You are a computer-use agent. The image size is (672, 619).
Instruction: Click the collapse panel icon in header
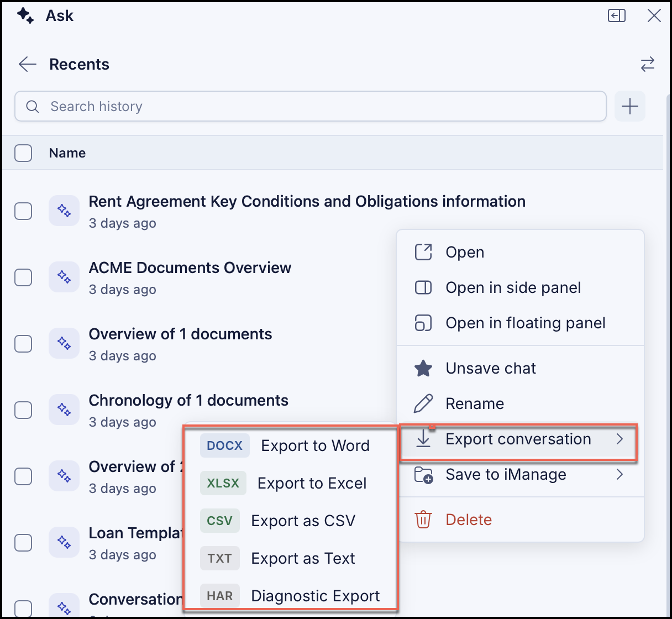pos(617,15)
